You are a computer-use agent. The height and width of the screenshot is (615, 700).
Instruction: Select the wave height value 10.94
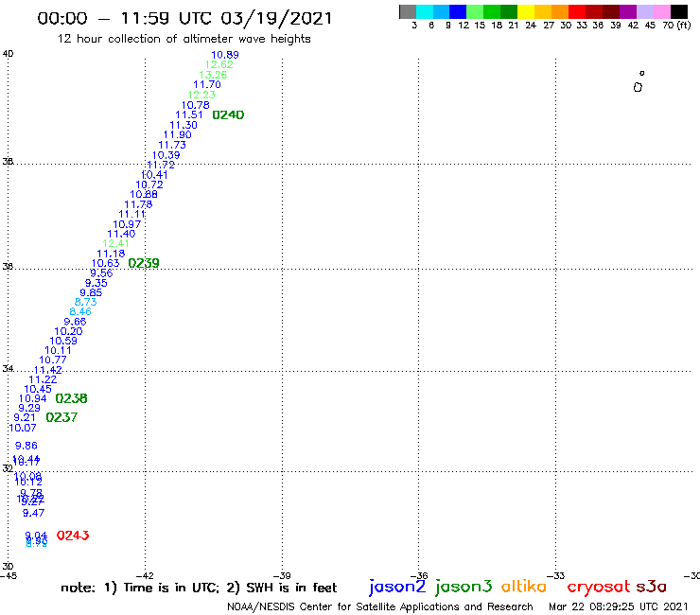[32, 399]
